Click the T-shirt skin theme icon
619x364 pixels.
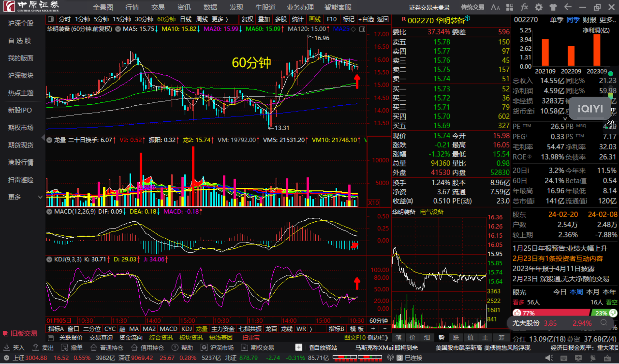[553, 7]
